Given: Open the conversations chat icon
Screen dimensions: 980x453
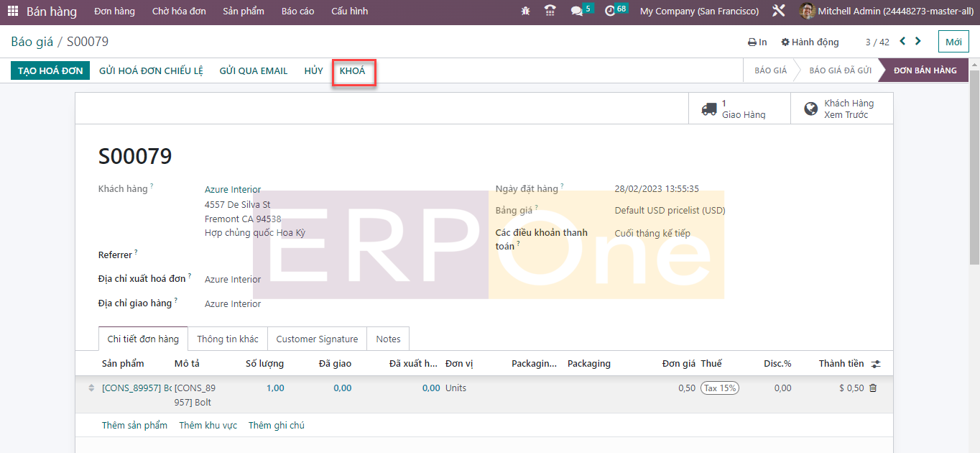Looking at the screenshot, I should (x=577, y=12).
